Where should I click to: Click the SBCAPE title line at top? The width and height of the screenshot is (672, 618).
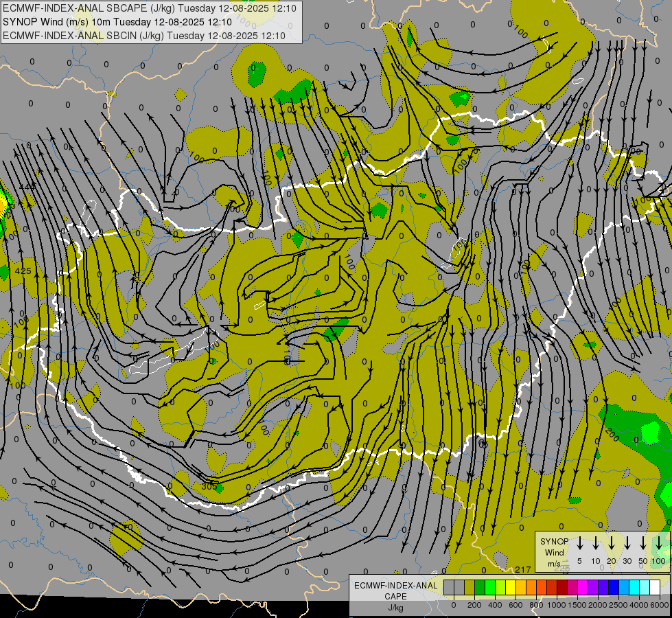(x=150, y=8)
